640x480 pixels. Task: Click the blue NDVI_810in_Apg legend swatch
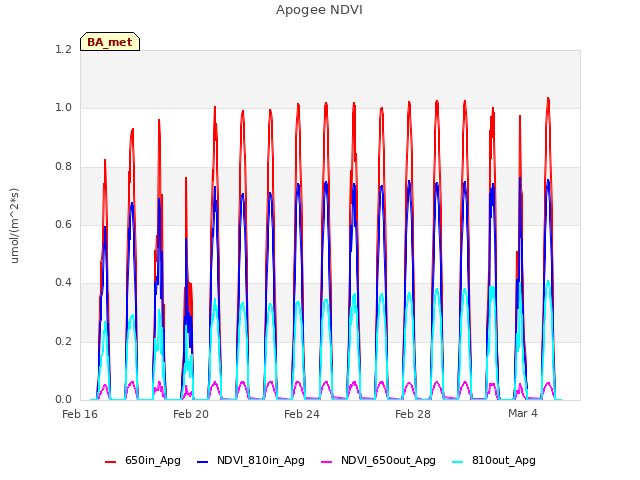pos(202,462)
